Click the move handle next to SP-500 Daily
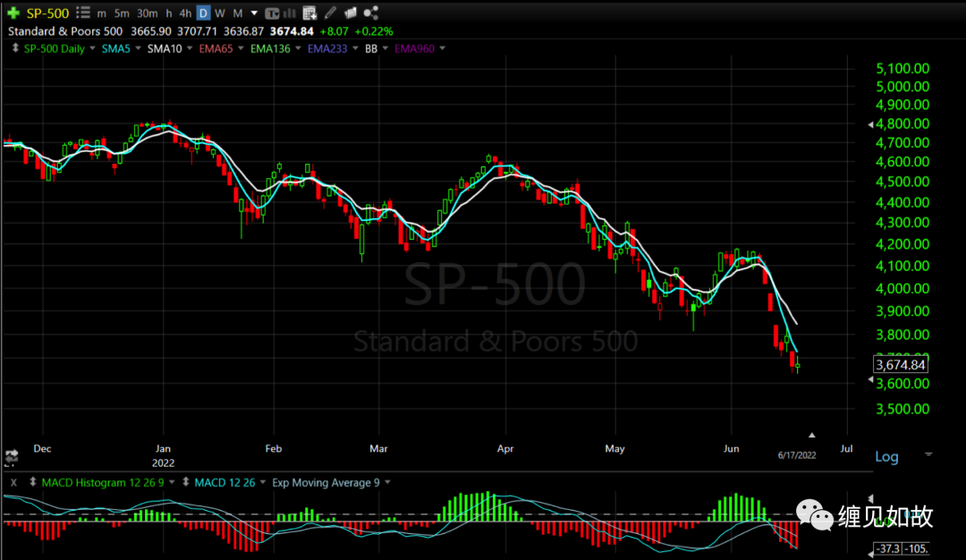This screenshot has width=966, height=560. (x=15, y=48)
